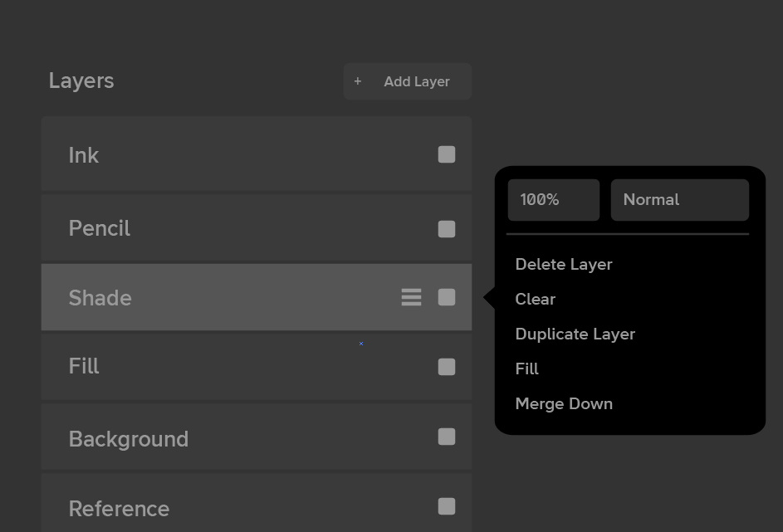Toggle visibility of the Fill layer
This screenshot has height=532, width=783.
[447, 367]
